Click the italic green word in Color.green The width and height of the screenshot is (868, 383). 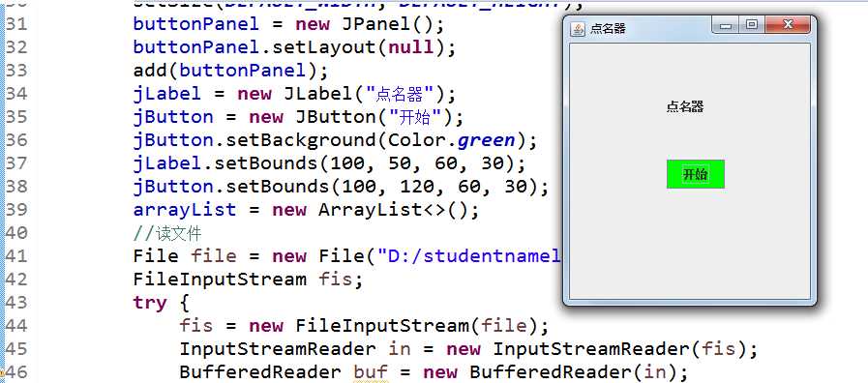486,140
